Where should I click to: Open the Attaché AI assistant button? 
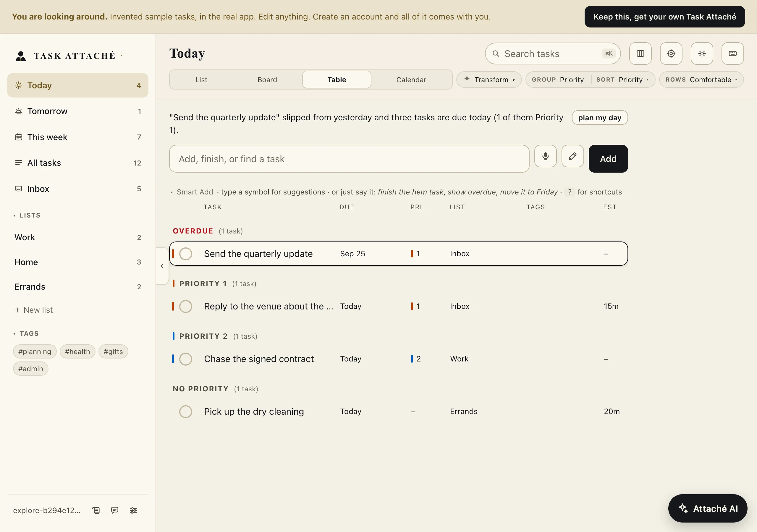[708, 508]
